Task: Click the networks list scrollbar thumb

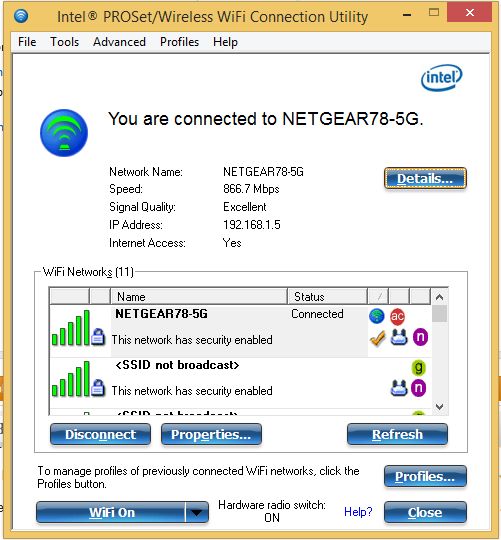Action: point(439,313)
